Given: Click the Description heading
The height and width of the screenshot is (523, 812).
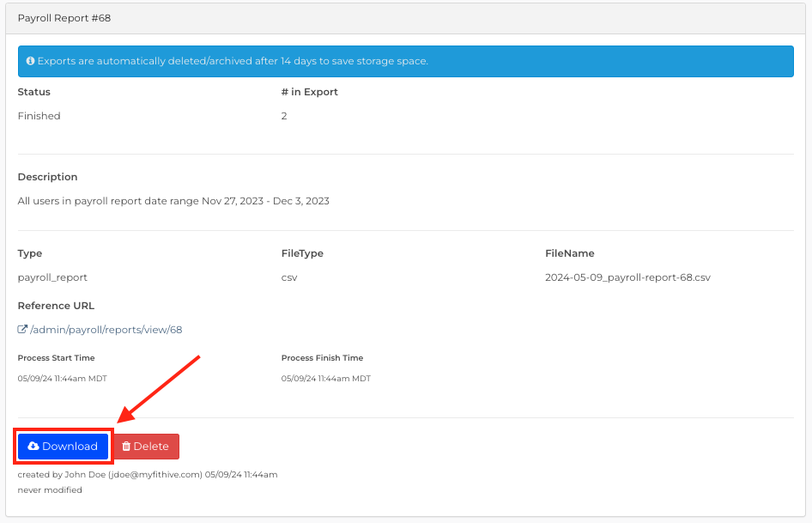Looking at the screenshot, I should click(x=48, y=177).
